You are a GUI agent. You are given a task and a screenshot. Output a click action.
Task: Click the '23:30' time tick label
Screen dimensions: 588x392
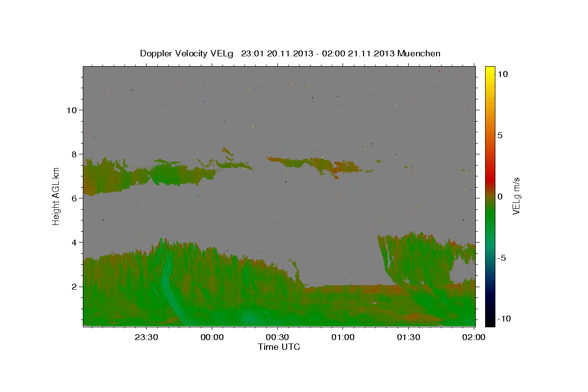[147, 337]
